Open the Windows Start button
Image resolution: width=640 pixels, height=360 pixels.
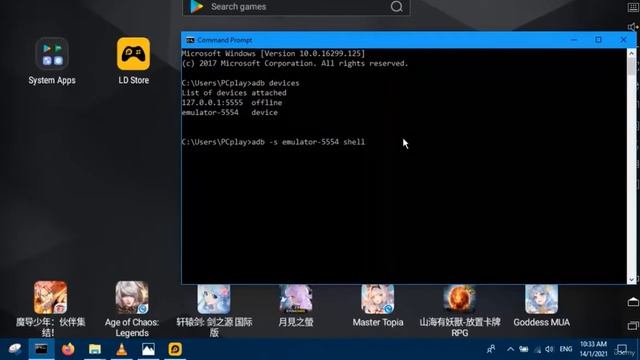pyautogui.click(x=14, y=349)
